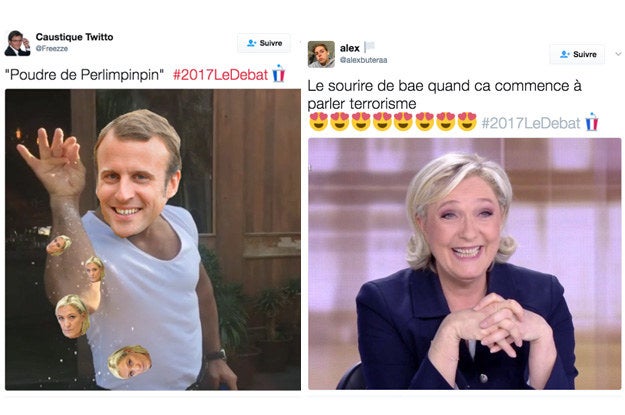Open gray #2017LeDebat hashtag in alex's tweet
The image size is (625, 415).
pos(531,123)
